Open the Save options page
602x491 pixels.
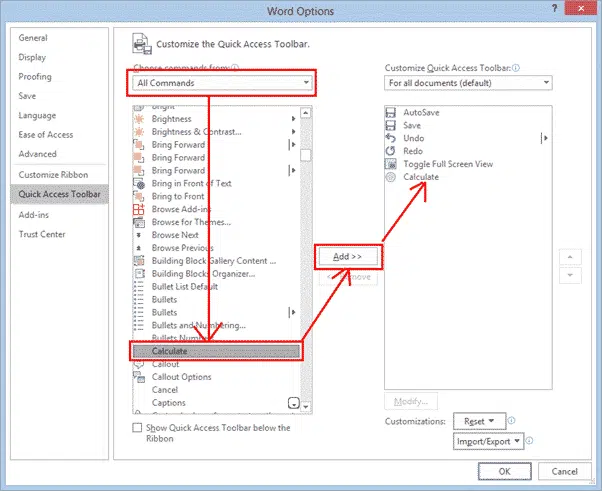click(x=27, y=96)
